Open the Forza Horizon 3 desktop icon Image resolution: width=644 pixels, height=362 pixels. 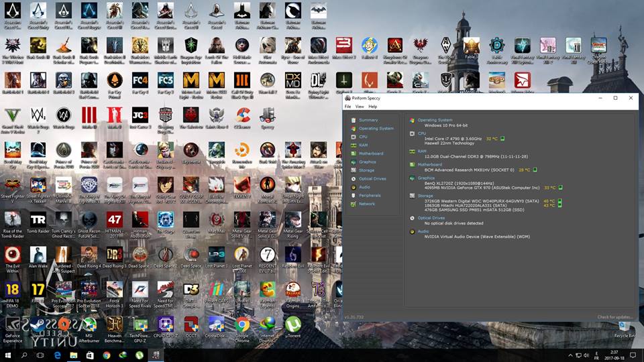tap(115, 294)
